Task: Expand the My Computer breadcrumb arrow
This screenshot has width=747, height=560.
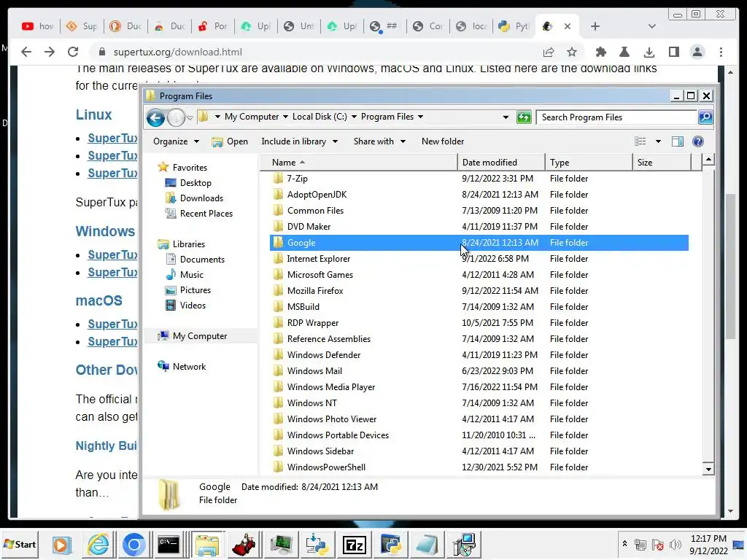Action: click(285, 117)
